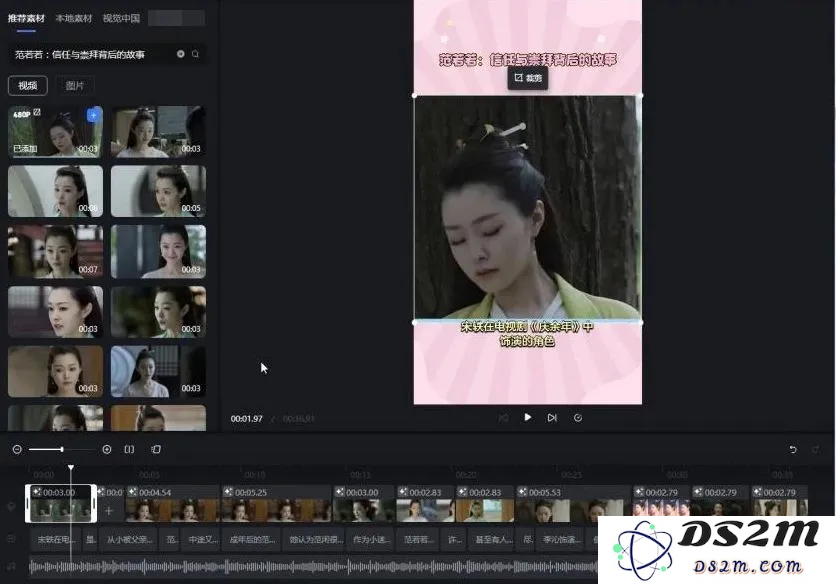Go to the previous clip in preview
The width and height of the screenshot is (836, 584).
point(503,418)
